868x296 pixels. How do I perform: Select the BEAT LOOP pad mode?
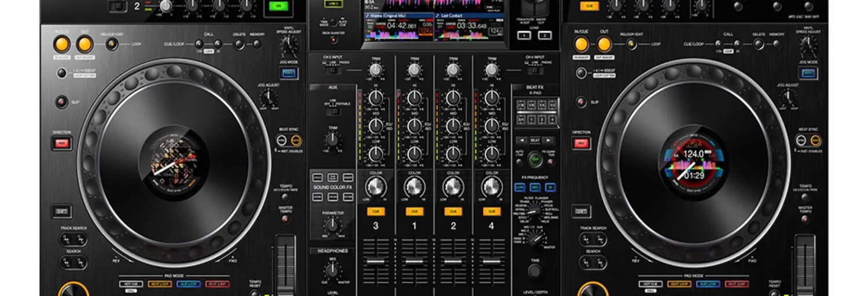coord(160,284)
